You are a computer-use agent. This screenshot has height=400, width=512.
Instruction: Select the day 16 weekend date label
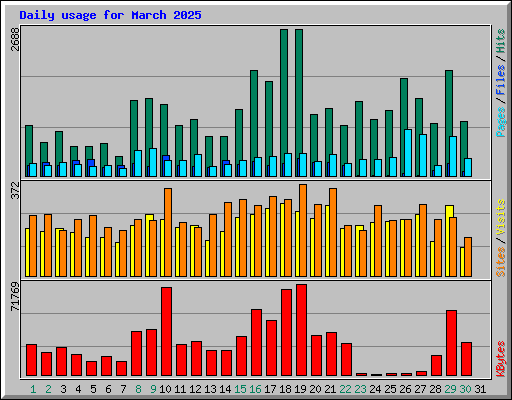pos(255,389)
